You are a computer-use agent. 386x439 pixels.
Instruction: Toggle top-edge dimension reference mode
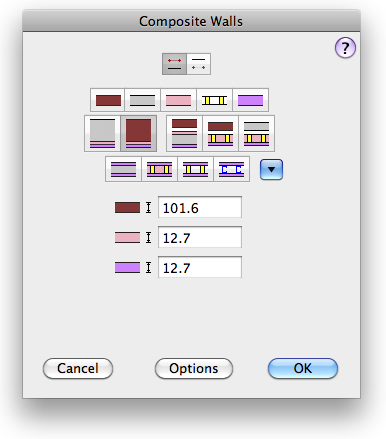[174, 64]
